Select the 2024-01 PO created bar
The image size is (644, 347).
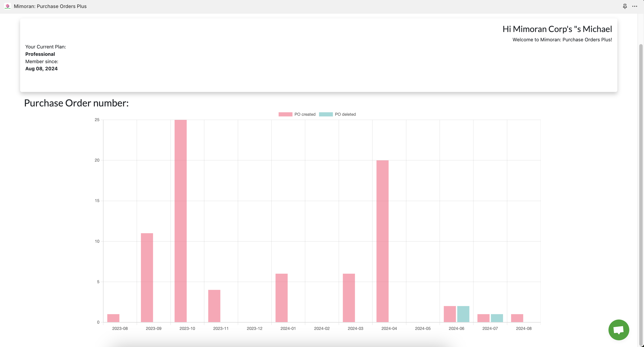pyautogui.click(x=282, y=298)
